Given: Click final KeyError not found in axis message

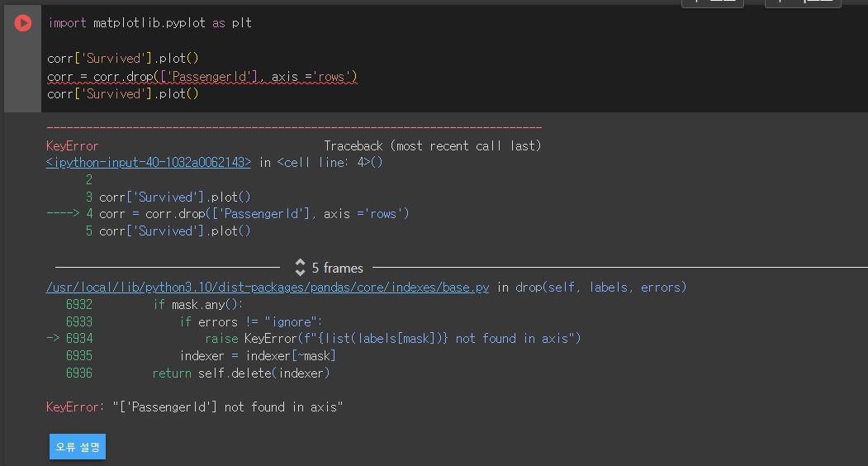Looking at the screenshot, I should point(194,407).
